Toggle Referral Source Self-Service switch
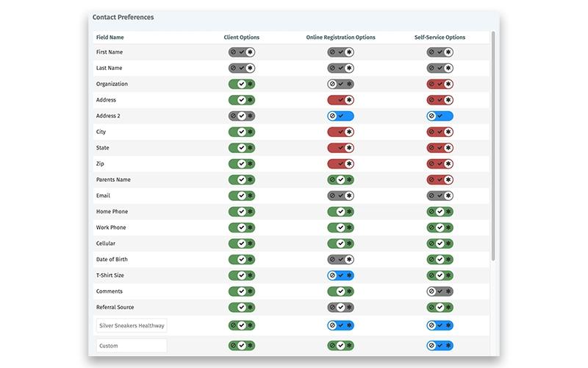The width and height of the screenshot is (588, 368). [x=440, y=308]
